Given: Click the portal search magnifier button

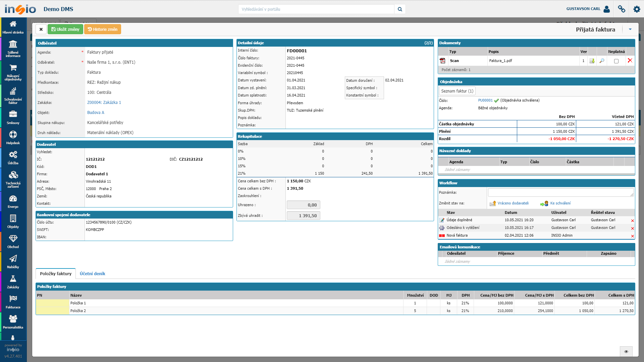Looking at the screenshot, I should 400,9.
